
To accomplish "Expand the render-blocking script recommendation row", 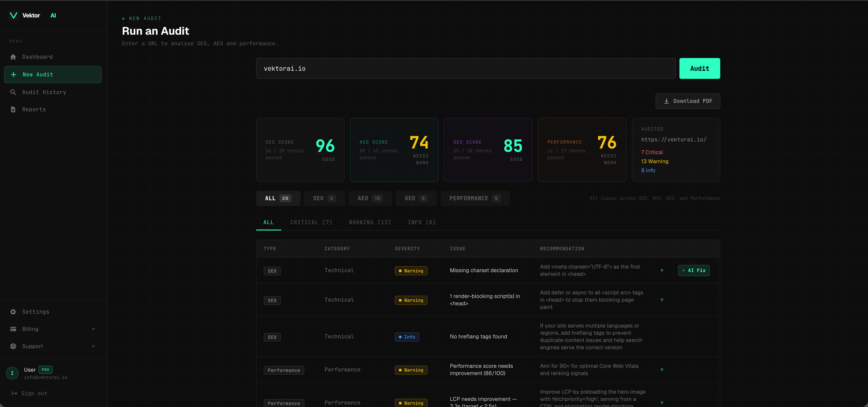I will pos(662,300).
